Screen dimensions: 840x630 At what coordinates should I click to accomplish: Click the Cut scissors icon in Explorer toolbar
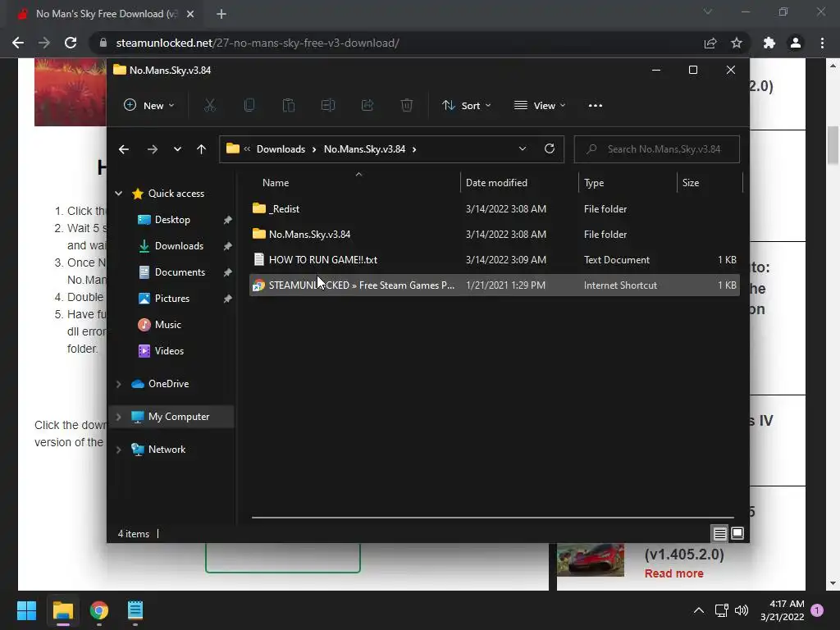(209, 106)
